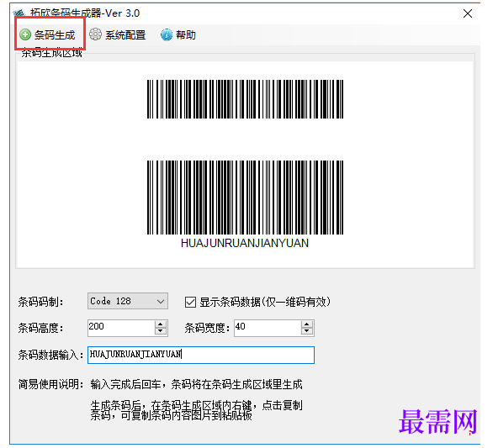Viewport: 493px width, 448px height.
Task: Click the 条码宽度: label
Action: (207, 328)
